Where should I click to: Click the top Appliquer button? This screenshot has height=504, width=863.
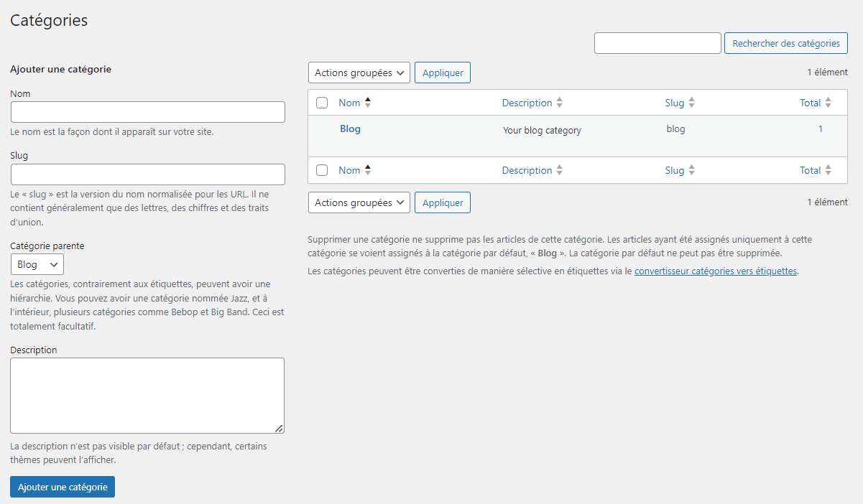click(x=443, y=73)
